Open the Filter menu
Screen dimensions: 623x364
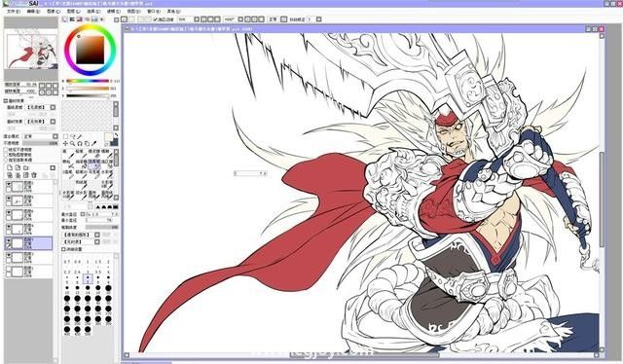(114, 12)
